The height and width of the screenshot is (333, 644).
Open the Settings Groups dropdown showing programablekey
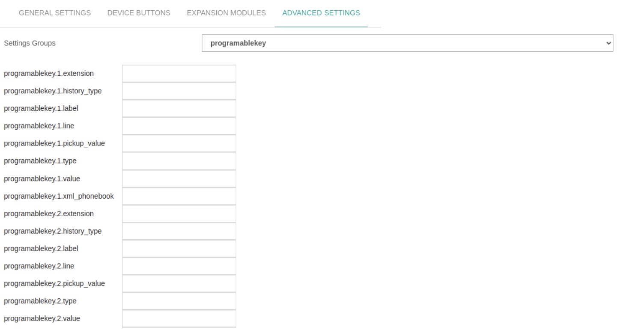[407, 43]
